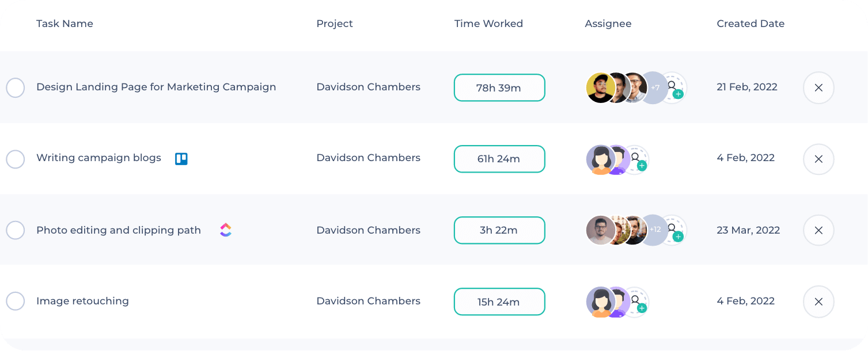The width and height of the screenshot is (868, 351).
Task: Toggle the Photo editing task checkbox
Action: click(16, 230)
